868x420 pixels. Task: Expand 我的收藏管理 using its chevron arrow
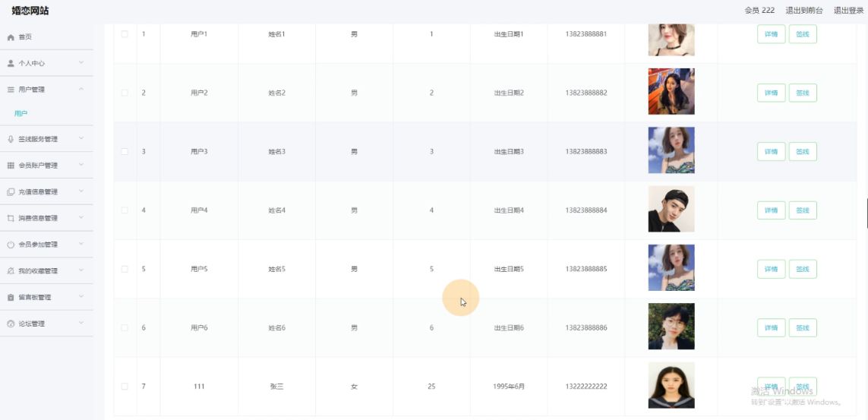81,270
